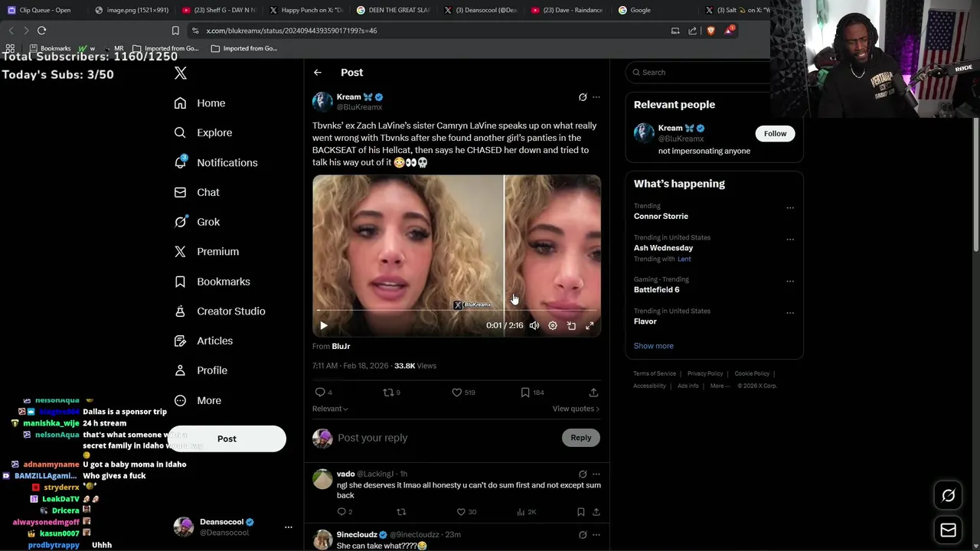Click the BluJr source link
Image resolution: width=980 pixels, height=551 pixels.
341,347
